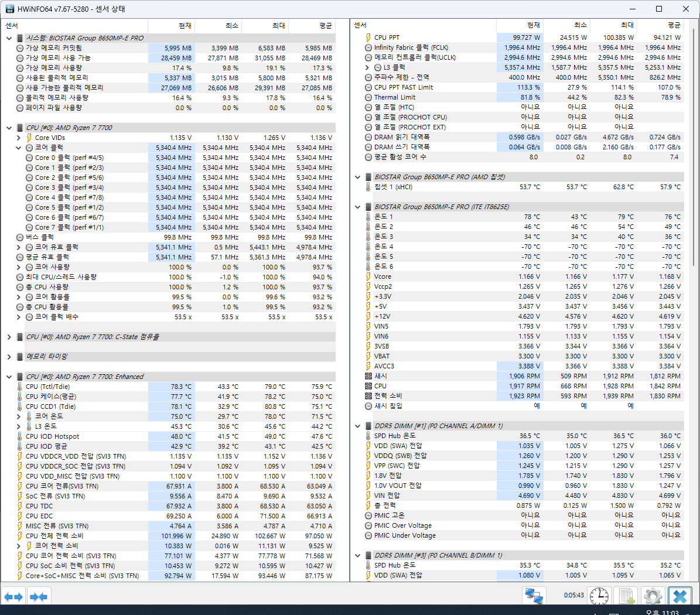Viewport: 700px width, 615px height.
Task: Click left pane 센서 column header
Action: coord(74,25)
